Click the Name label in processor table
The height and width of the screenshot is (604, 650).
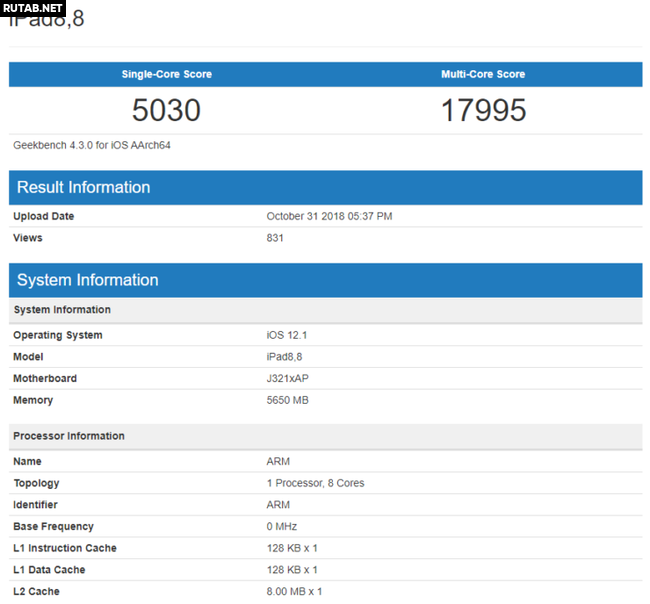coord(27,461)
